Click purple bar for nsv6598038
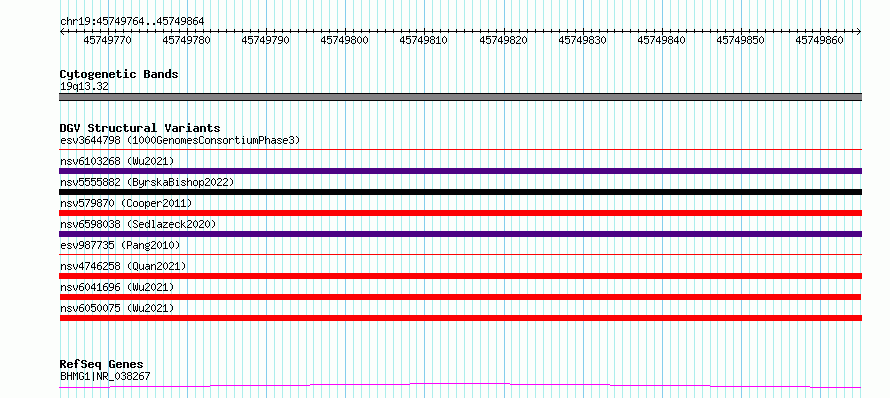This screenshot has height=398, width=890. (460, 234)
